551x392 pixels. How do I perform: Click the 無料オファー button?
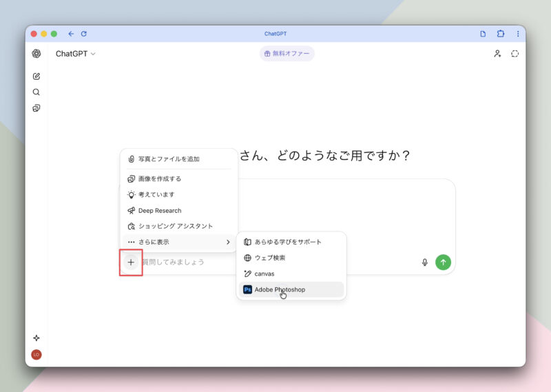point(287,54)
